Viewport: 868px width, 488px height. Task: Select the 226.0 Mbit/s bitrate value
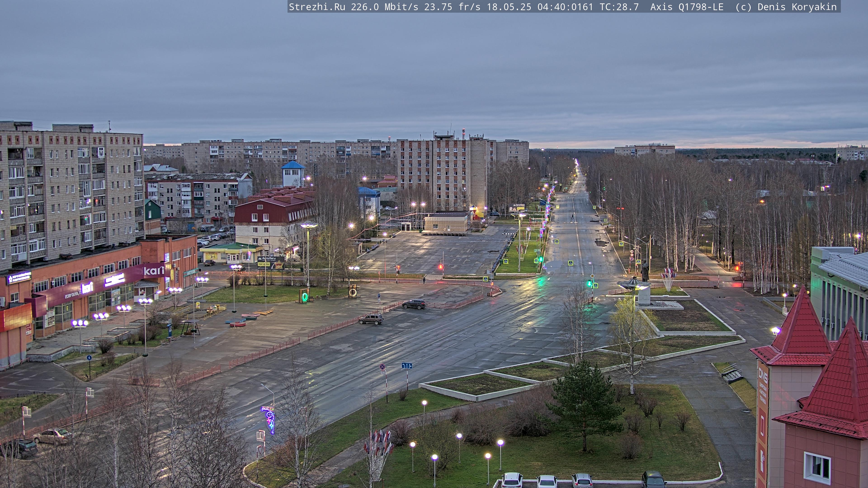[x=384, y=7]
